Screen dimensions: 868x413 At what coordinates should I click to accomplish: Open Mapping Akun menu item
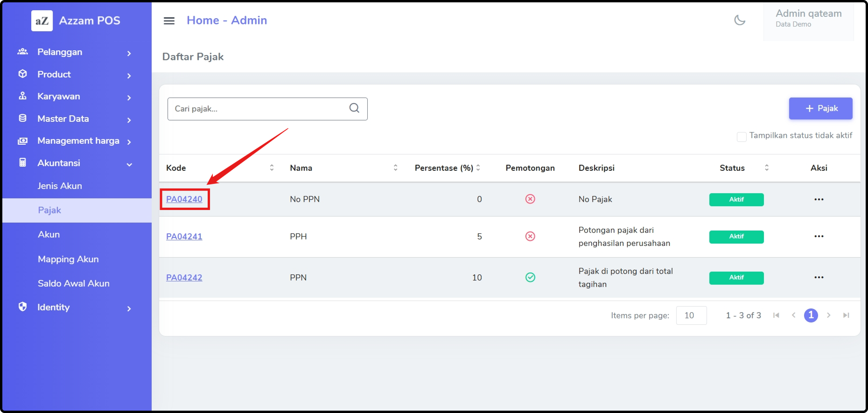(68, 259)
